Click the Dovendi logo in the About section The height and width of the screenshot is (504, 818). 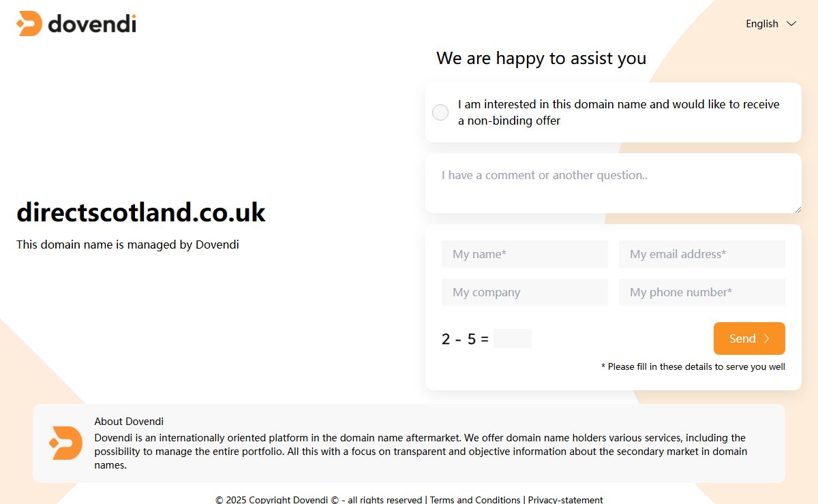66,443
